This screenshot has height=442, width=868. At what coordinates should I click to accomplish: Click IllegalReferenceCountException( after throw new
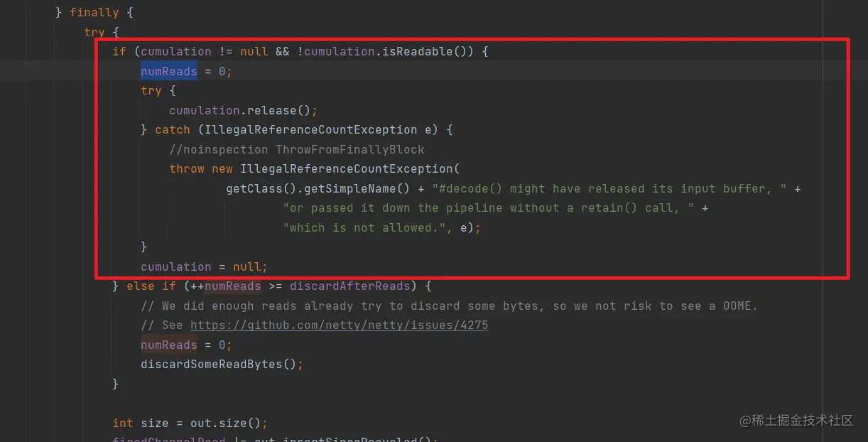[350, 169]
